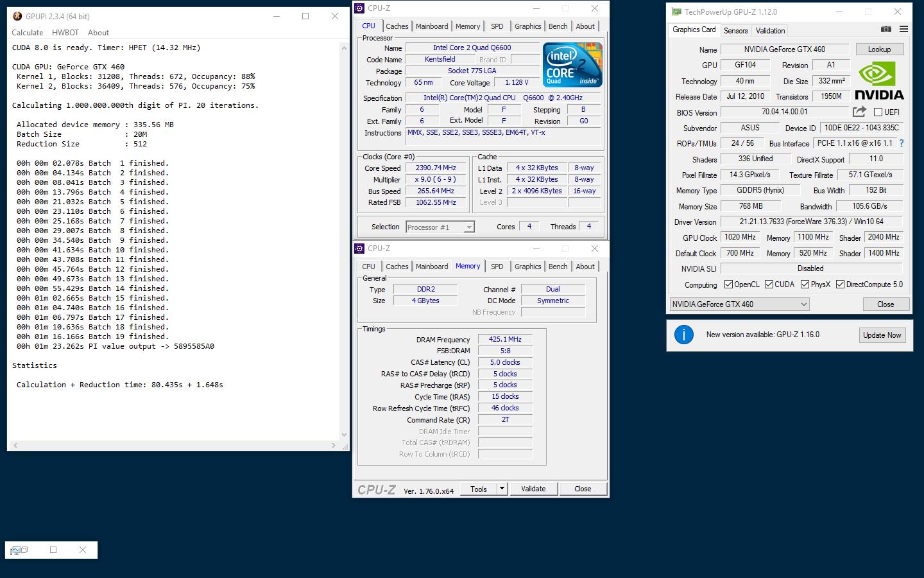Minimize the GPU-Z window

[839, 12]
